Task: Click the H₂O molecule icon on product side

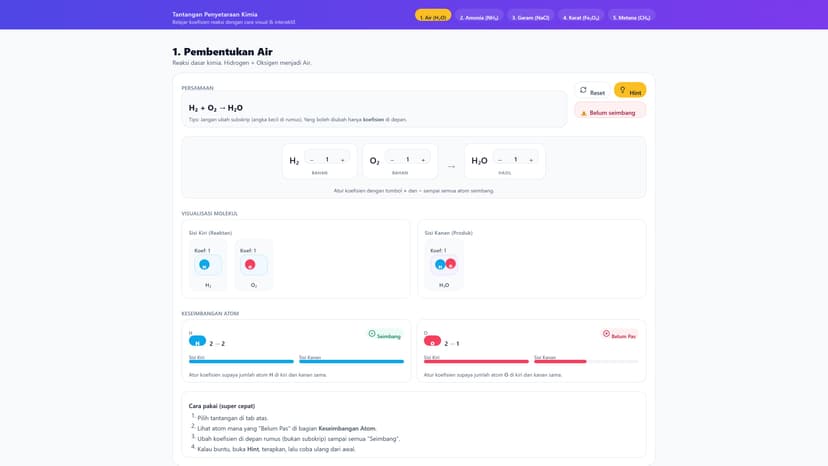Action: tap(445, 264)
